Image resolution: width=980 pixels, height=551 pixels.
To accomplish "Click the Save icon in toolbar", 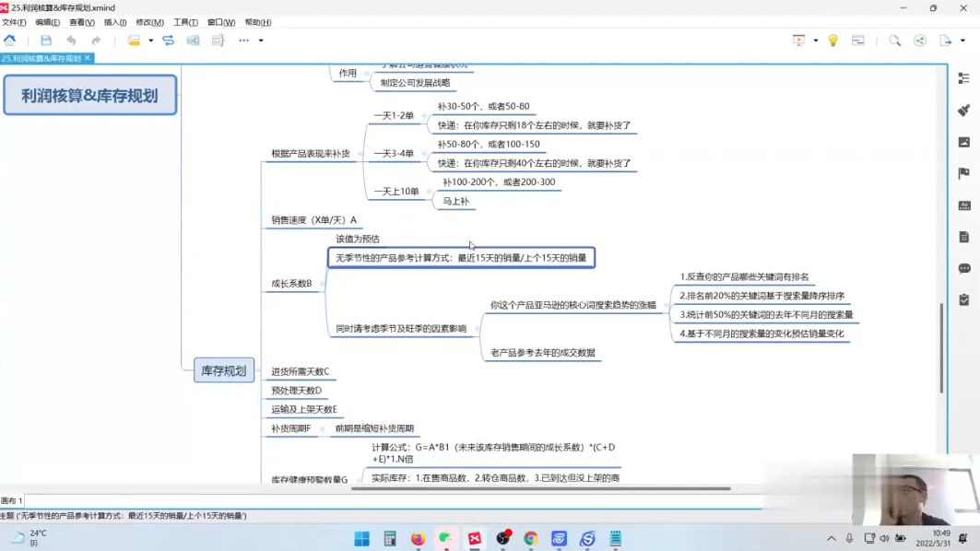I will tap(45, 41).
